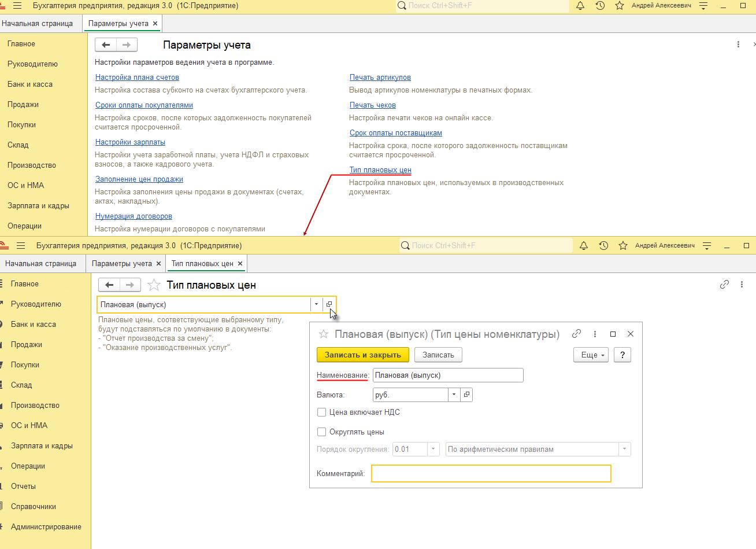Add Тип плановых цен page to favorites
Image resolution: width=756 pixels, height=549 pixels.
pos(154,285)
